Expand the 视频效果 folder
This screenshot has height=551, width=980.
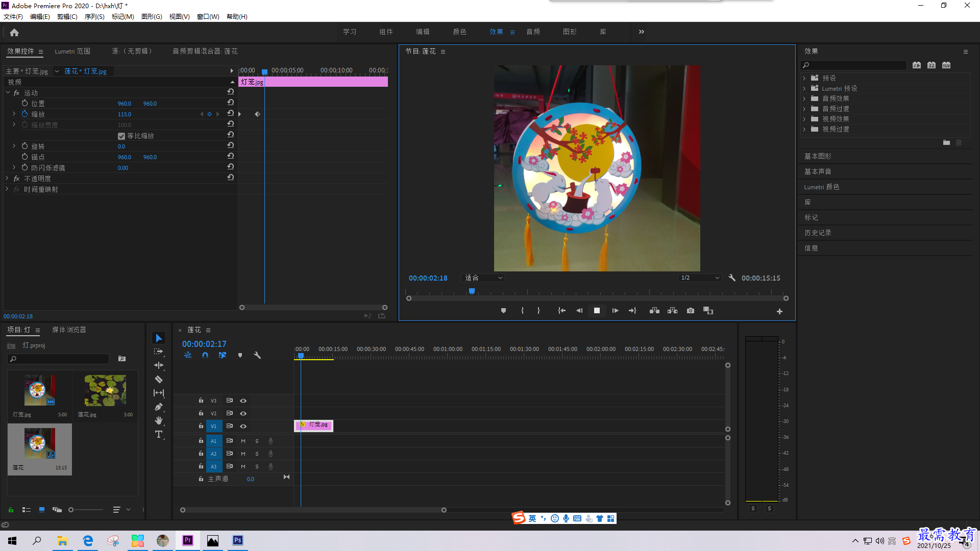pos(804,119)
